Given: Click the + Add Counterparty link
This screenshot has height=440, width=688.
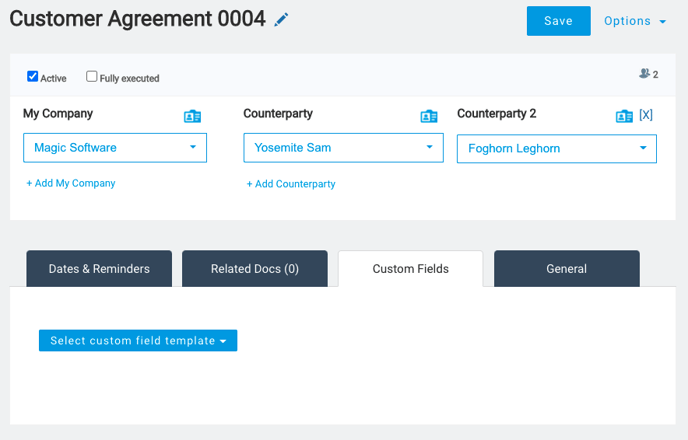Looking at the screenshot, I should click(x=290, y=184).
